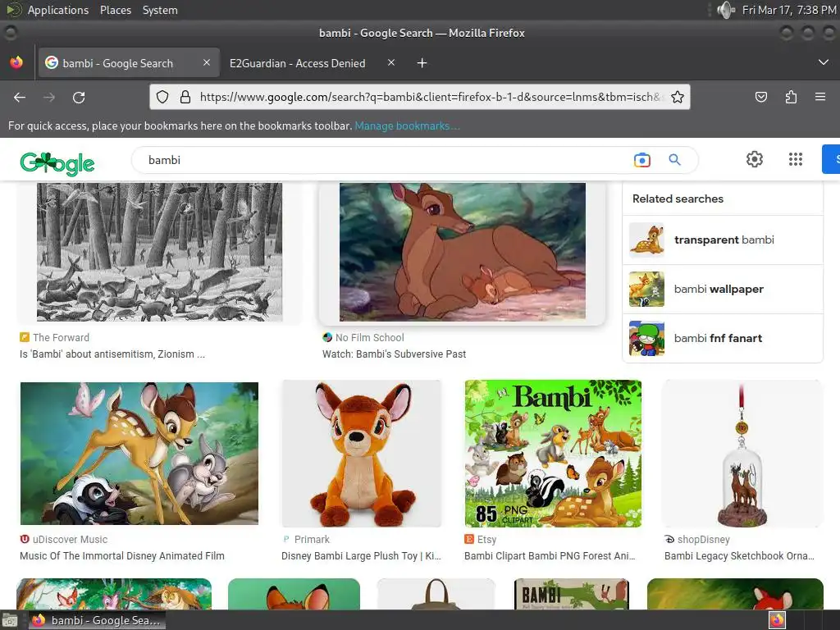Click the glass dome ornament image
Viewport: 840px width, 630px height.
coord(742,454)
